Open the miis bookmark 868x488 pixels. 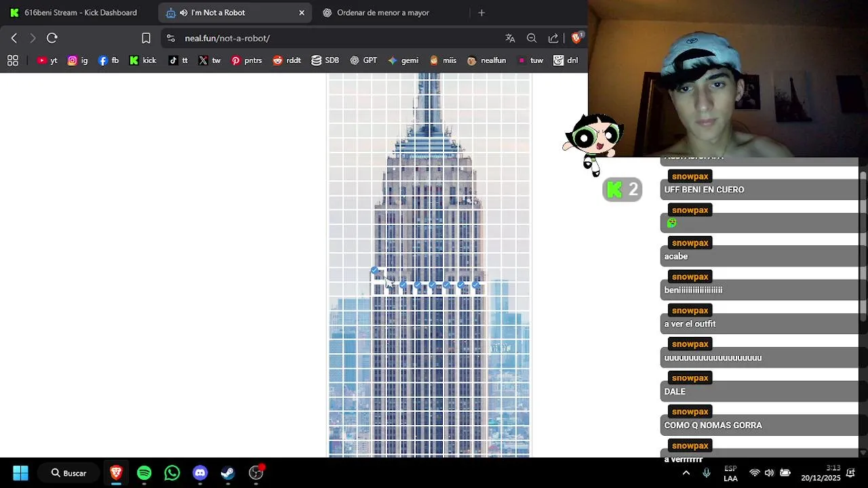tap(443, 60)
